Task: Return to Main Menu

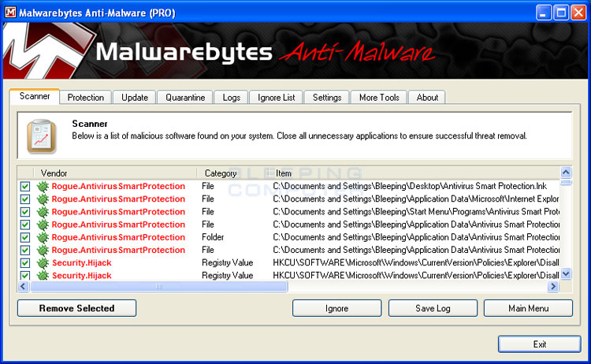Action: click(x=528, y=308)
